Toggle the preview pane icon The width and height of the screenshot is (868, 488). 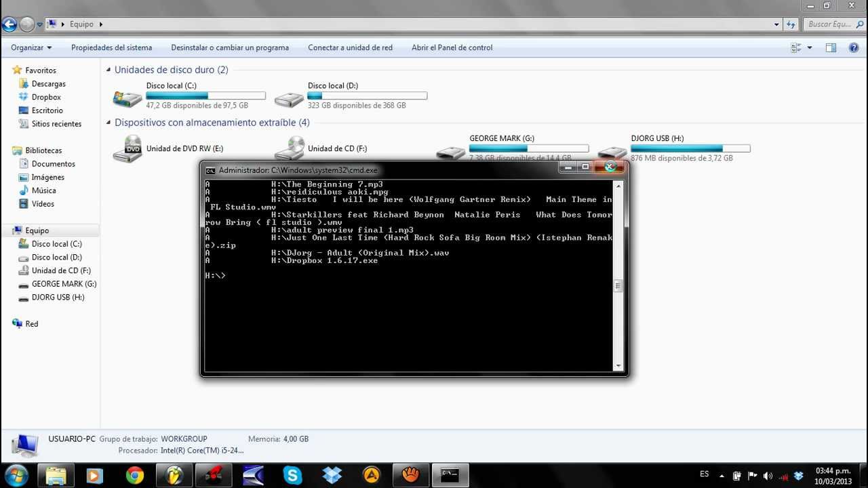[831, 47]
